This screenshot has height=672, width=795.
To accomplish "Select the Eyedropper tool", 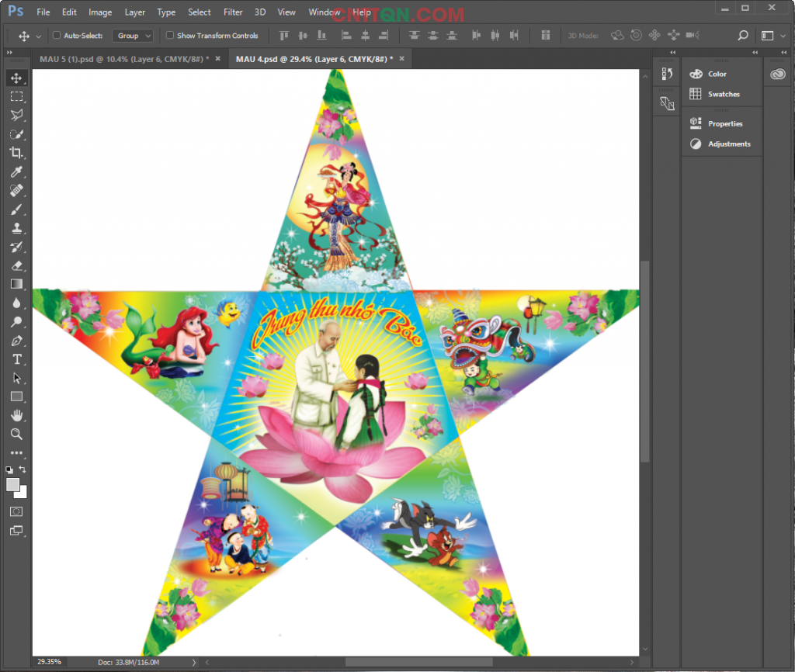I will click(x=16, y=171).
